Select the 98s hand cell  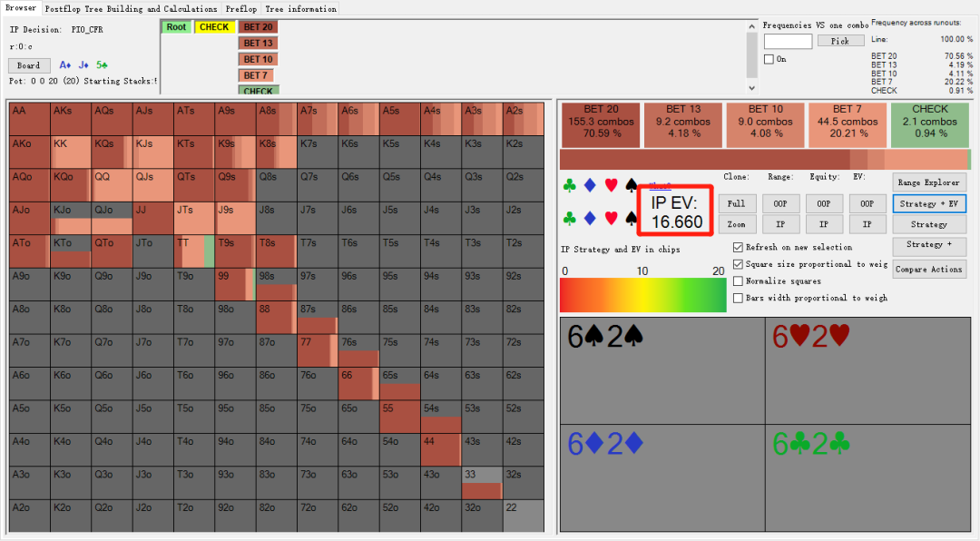click(276, 285)
